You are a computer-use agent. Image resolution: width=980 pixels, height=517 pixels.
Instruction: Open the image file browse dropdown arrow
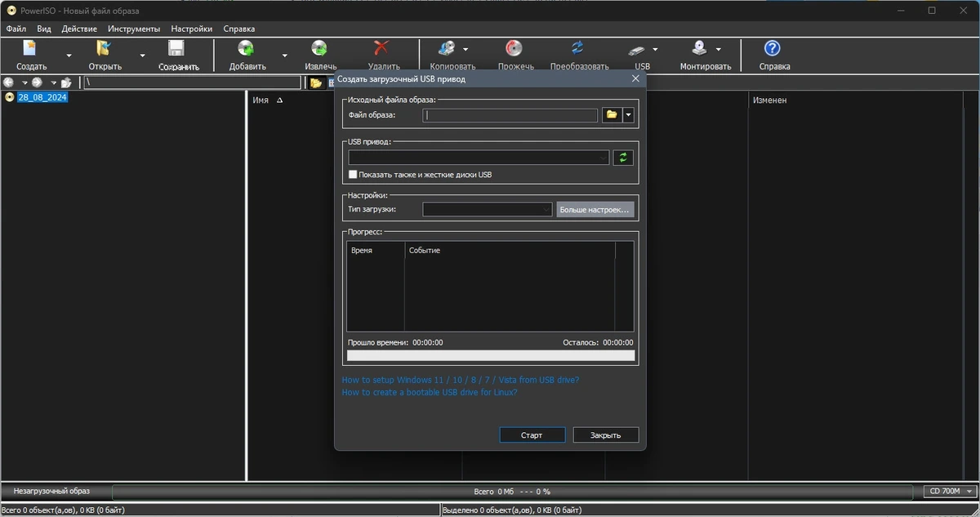[628, 115]
